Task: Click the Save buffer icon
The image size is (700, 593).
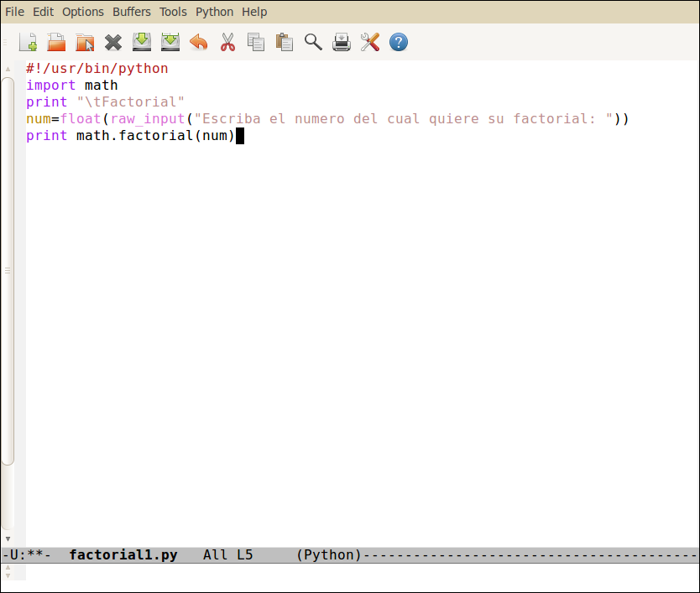Action: [142, 42]
